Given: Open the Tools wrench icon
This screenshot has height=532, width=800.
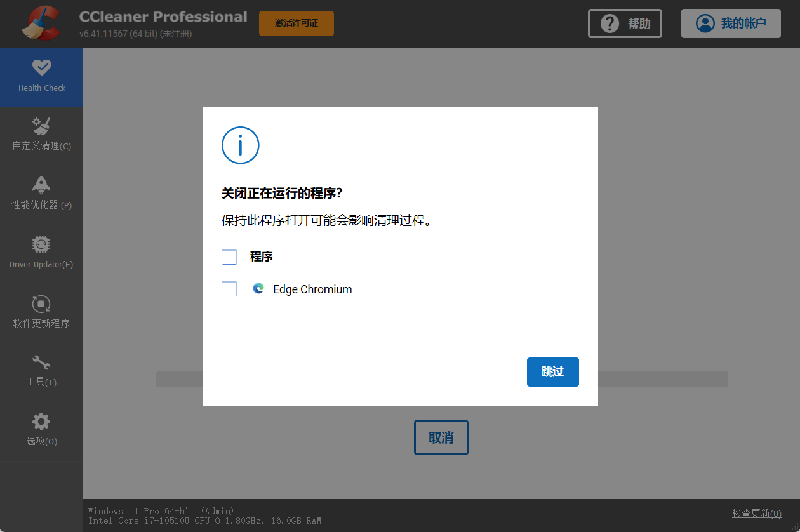Looking at the screenshot, I should (x=42, y=362).
